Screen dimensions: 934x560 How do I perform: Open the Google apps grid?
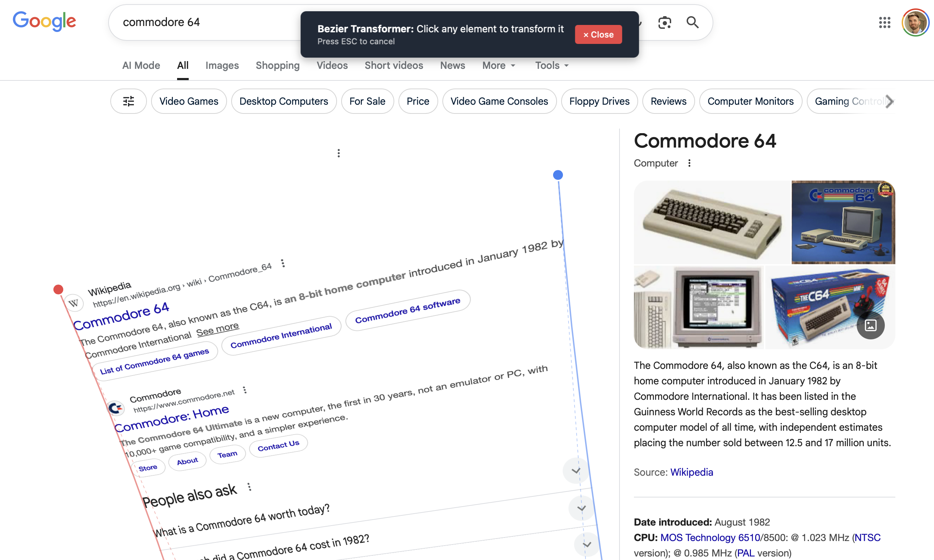(884, 22)
